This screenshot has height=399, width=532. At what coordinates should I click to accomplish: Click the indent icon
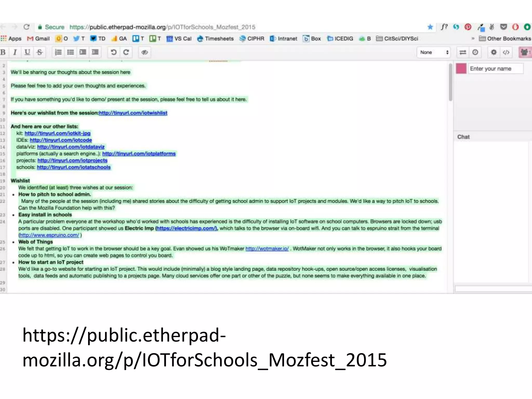[x=83, y=52]
